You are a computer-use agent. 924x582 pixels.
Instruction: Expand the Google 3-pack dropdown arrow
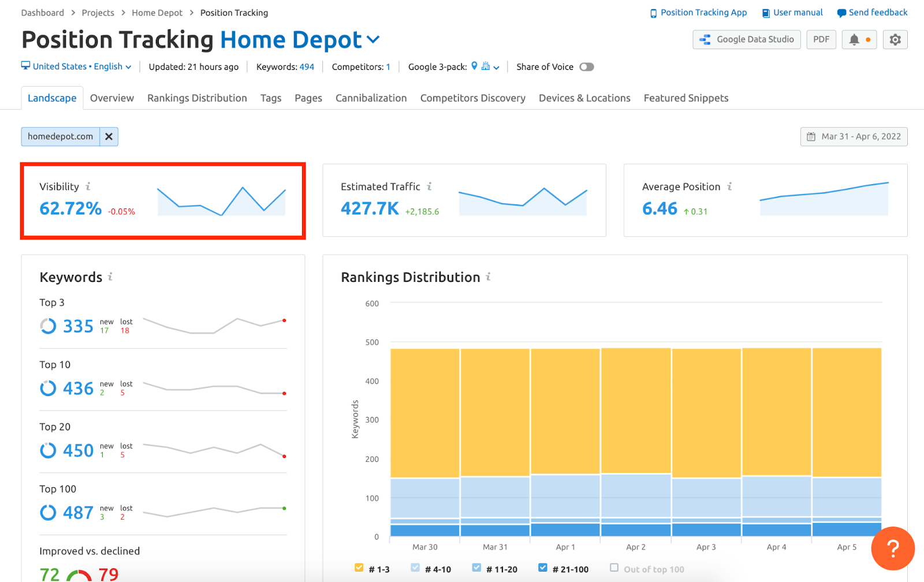tap(496, 68)
